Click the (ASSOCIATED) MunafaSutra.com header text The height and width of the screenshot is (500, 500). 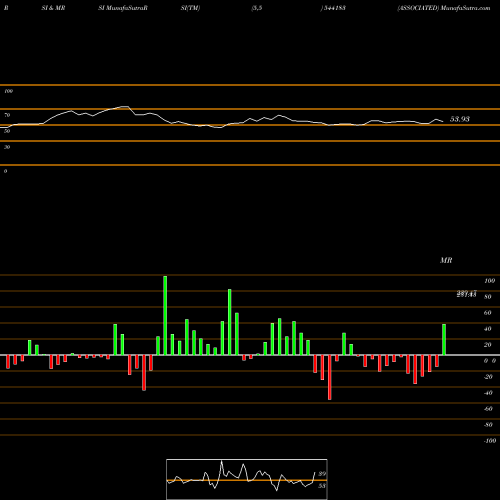[444, 8]
